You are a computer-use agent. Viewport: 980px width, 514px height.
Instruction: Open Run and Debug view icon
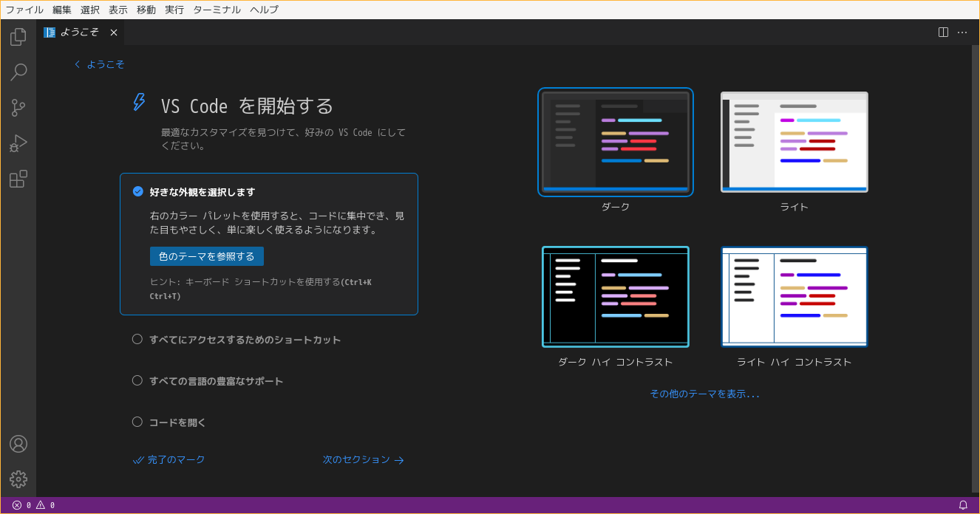[x=18, y=143]
